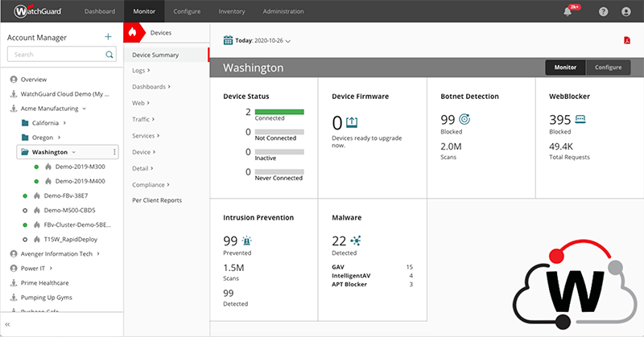Add a new account with plus icon
Viewport: 644px width, 337px height.
[108, 37]
